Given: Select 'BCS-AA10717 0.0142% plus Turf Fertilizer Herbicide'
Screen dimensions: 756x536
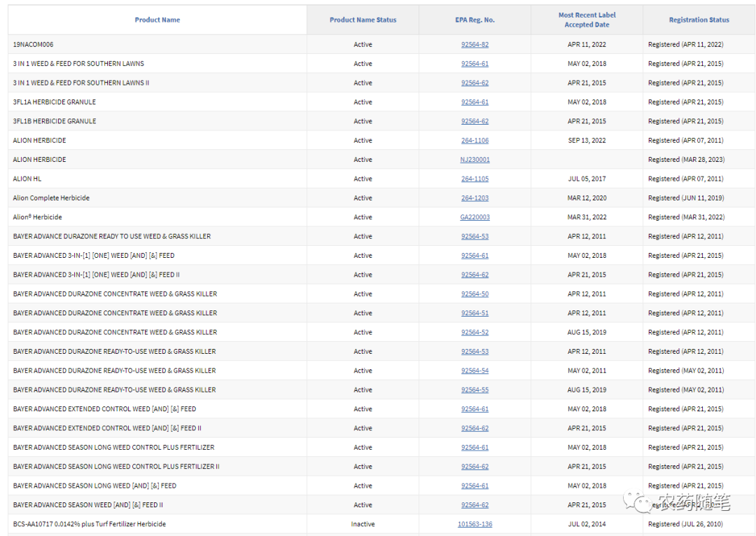Looking at the screenshot, I should (x=89, y=524).
